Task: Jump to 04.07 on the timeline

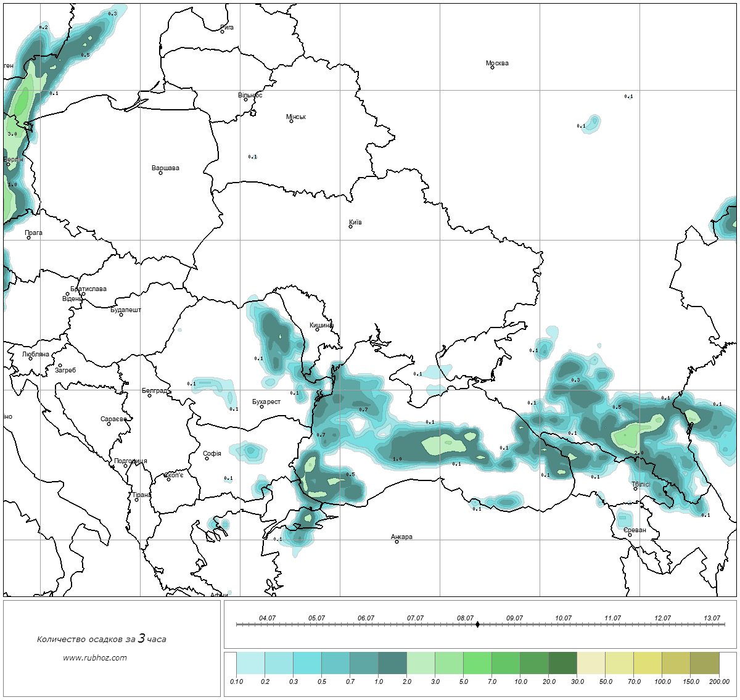Action: click(x=267, y=618)
